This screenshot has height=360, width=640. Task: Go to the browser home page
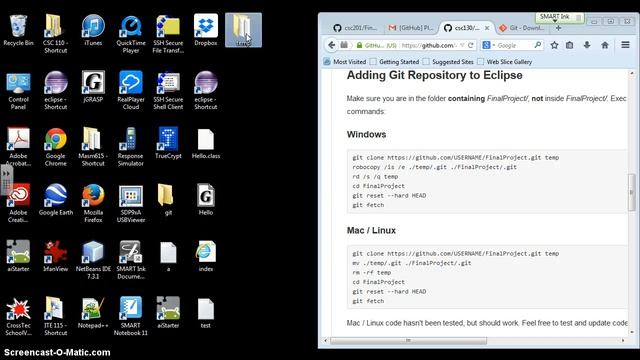(x=604, y=45)
